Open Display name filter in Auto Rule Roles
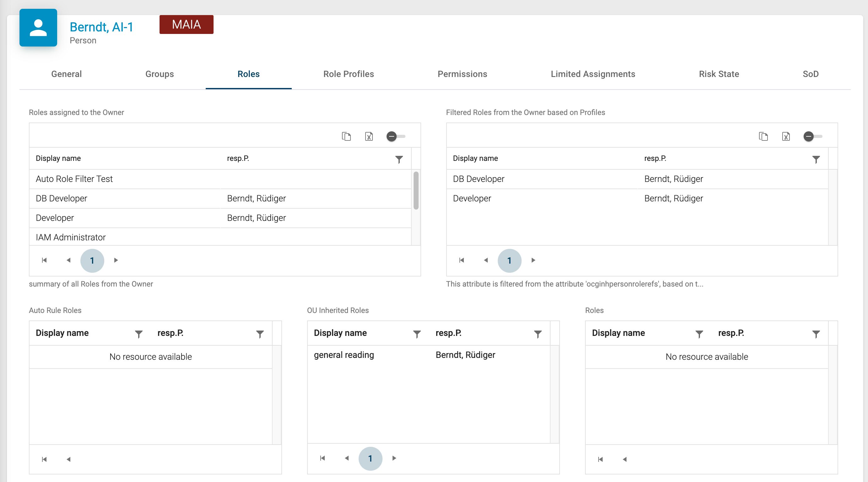This screenshot has height=482, width=868. click(138, 334)
